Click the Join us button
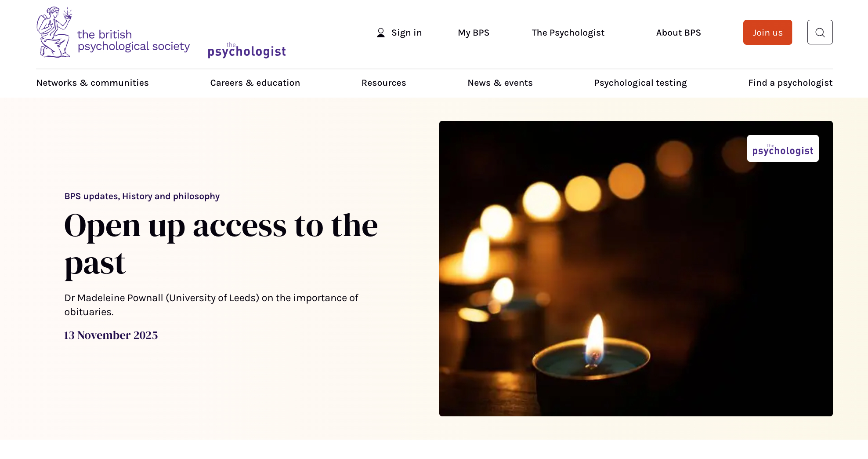 pos(767,32)
